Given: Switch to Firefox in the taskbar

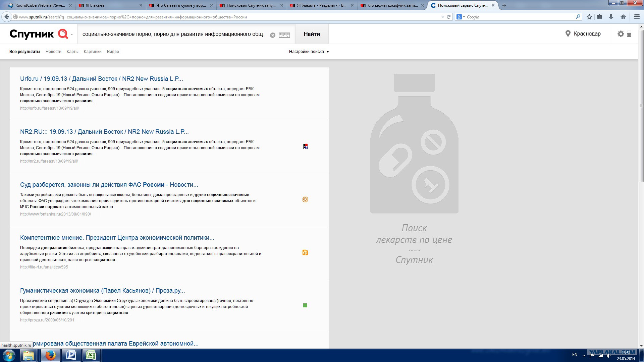Looking at the screenshot, I should click(50, 355).
